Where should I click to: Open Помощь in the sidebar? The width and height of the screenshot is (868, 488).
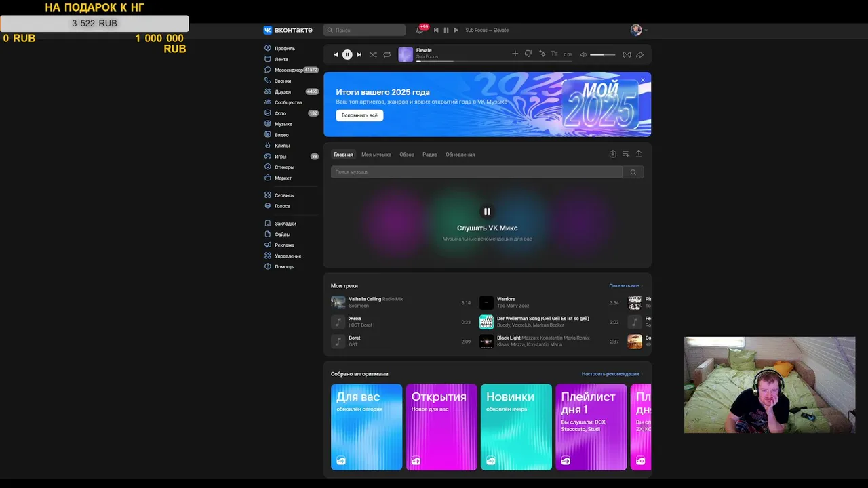(291, 267)
